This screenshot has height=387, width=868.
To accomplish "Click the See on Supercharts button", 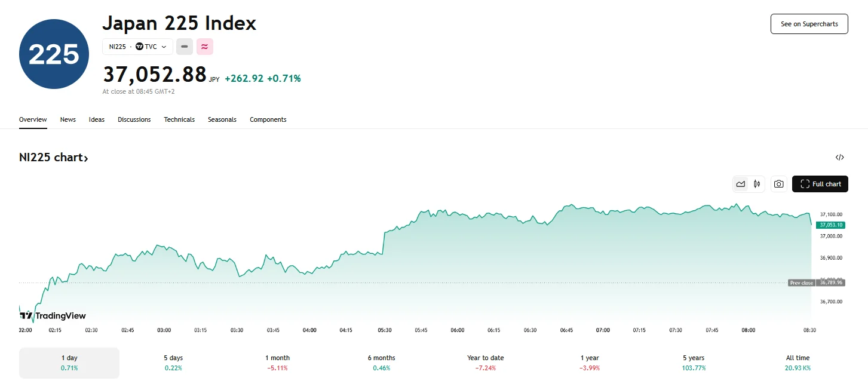I will 809,24.
